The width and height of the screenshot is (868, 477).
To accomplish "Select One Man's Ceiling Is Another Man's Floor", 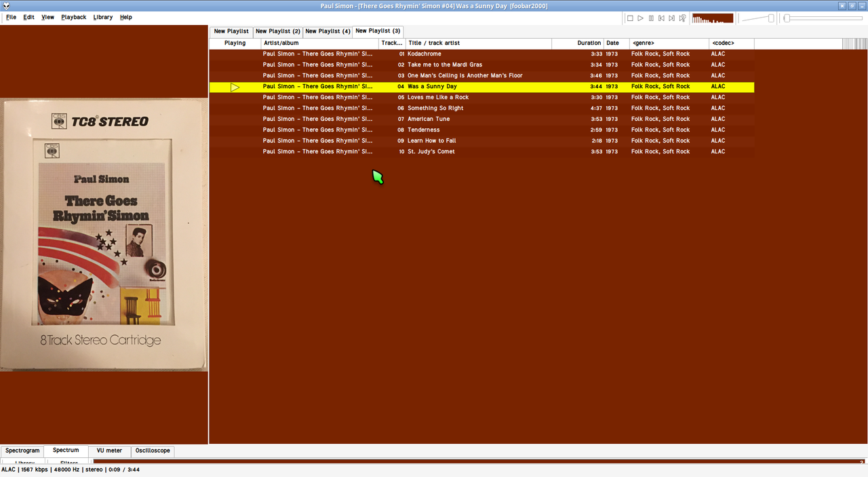I will click(481, 76).
